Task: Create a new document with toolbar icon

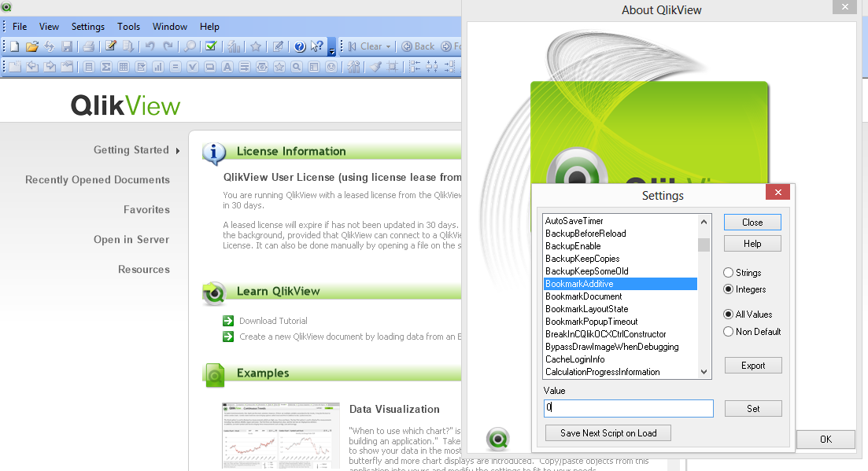Action: pos(15,46)
